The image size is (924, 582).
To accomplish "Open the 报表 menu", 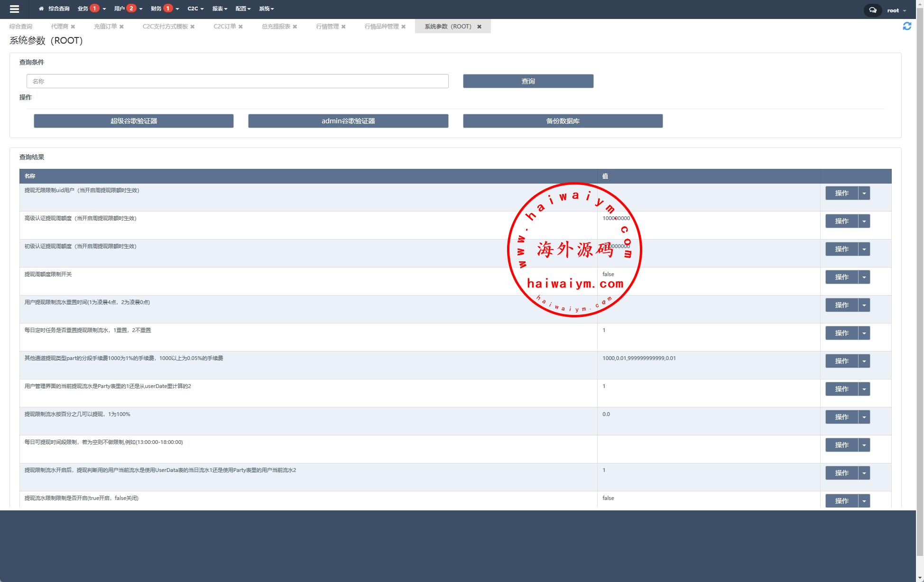I will 220,9.
